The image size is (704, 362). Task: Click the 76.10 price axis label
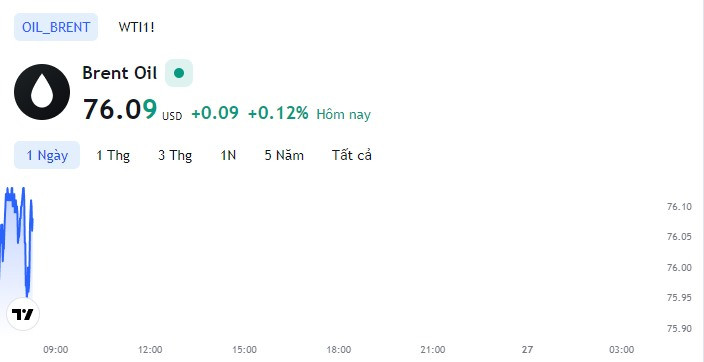pyautogui.click(x=679, y=207)
